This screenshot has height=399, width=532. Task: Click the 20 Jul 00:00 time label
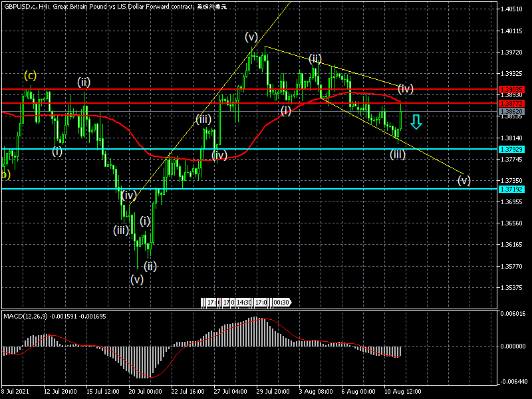point(145,391)
